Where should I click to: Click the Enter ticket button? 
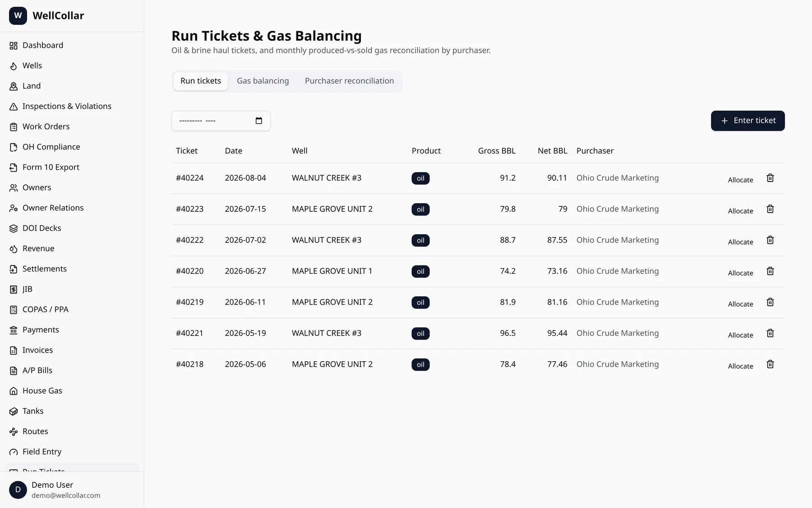click(748, 121)
